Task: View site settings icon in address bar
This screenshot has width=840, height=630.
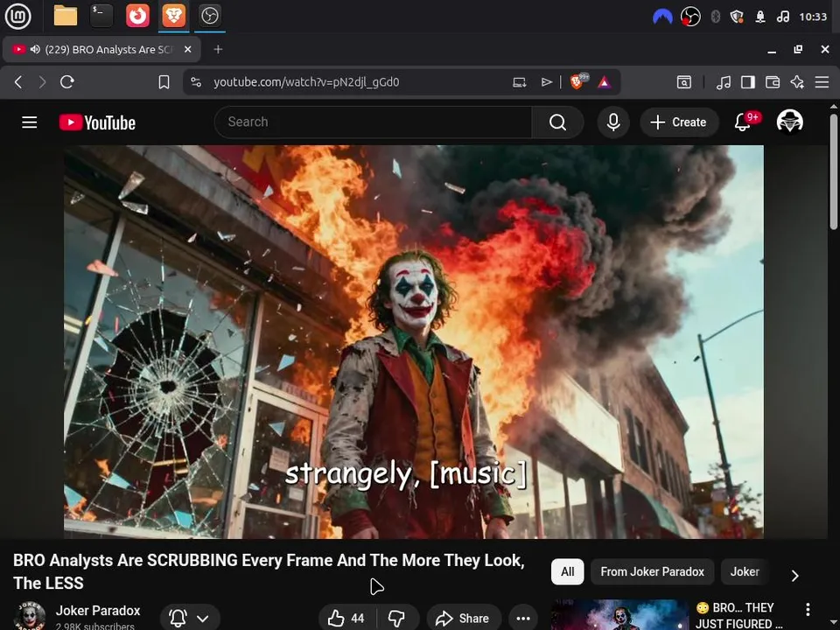Action: (x=196, y=82)
